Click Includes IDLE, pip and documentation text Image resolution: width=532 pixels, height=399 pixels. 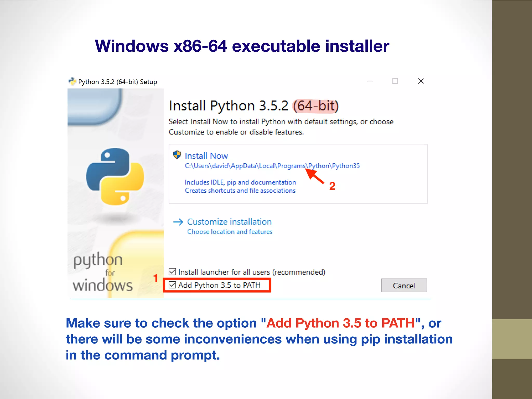(240, 182)
